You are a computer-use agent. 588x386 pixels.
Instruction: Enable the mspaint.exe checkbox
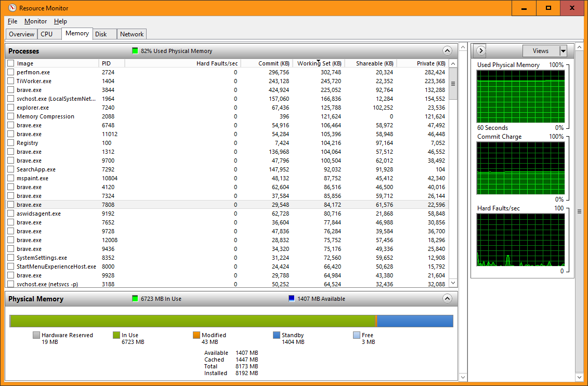click(10, 178)
